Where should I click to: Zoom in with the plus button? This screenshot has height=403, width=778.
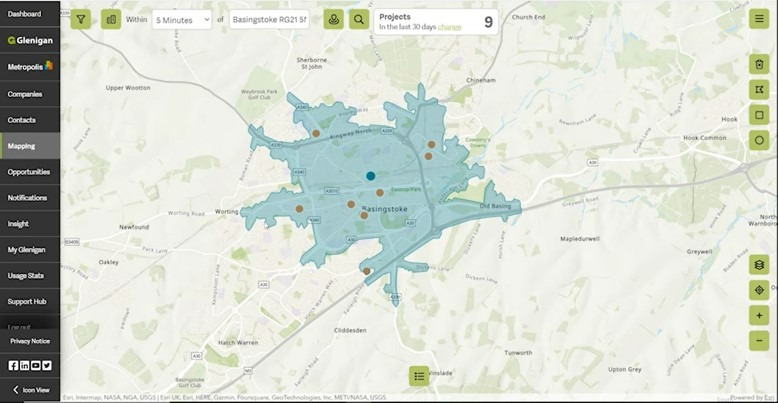759,315
